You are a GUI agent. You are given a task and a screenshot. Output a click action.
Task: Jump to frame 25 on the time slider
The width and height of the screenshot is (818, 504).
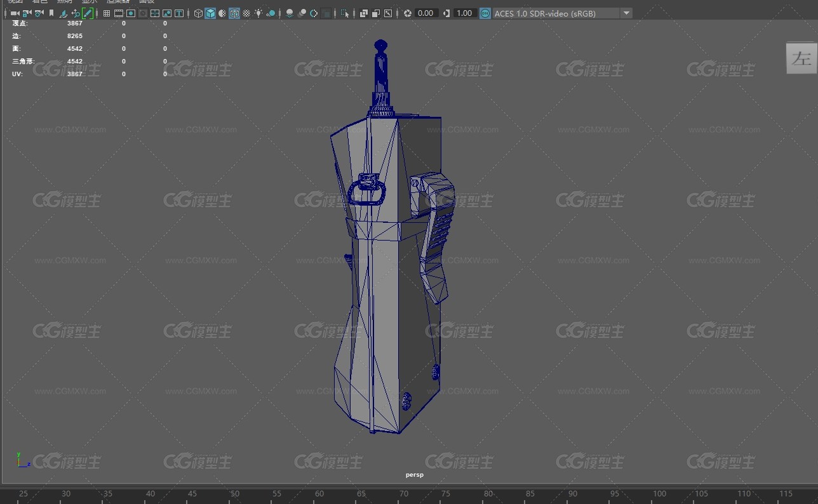coord(23,494)
